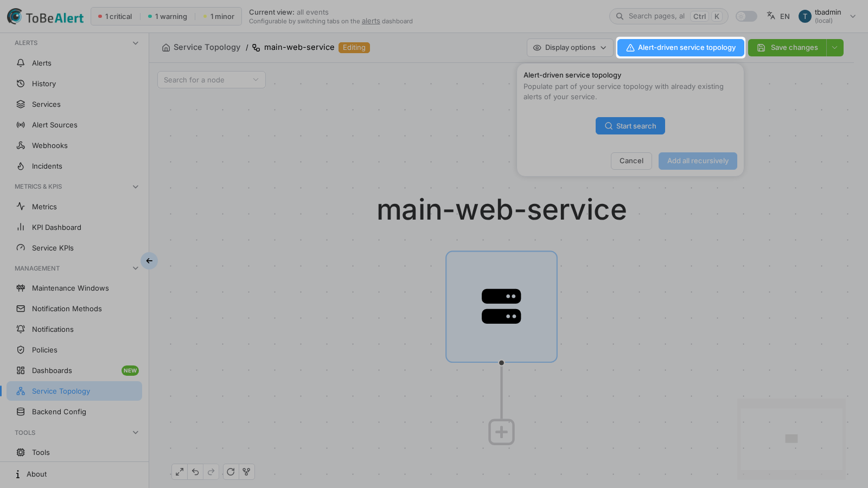The height and width of the screenshot is (488, 868).
Task: Toggle the light/dark theme switch
Action: point(746,16)
